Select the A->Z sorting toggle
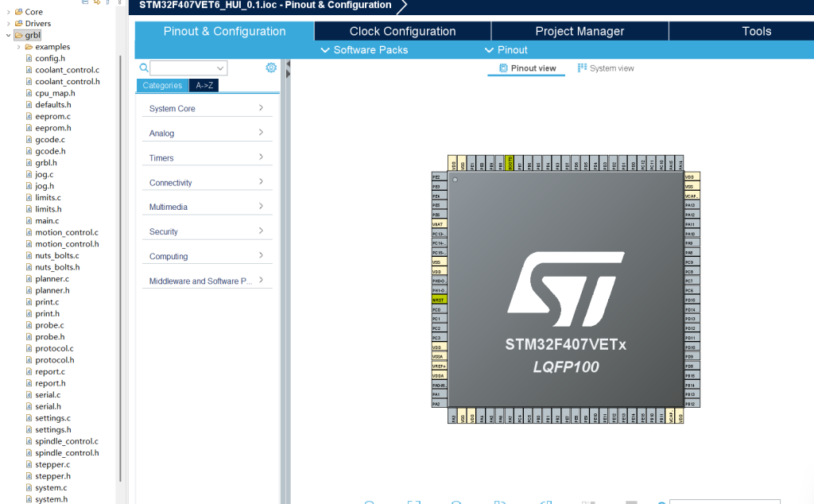 coord(203,85)
